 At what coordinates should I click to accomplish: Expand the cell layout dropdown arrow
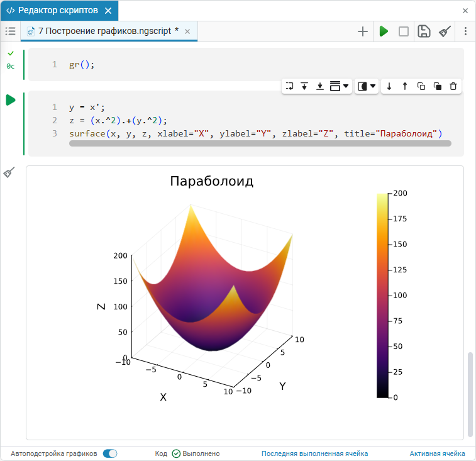[346, 86]
